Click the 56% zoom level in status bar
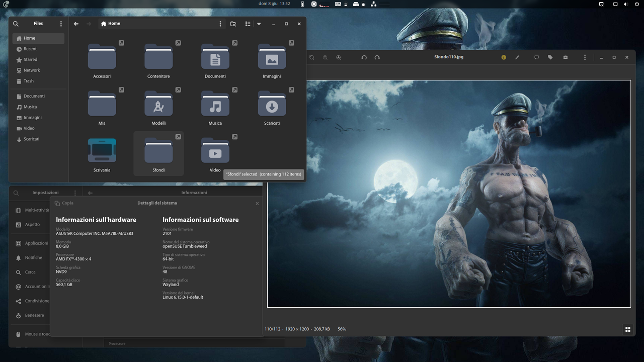The width and height of the screenshot is (644, 362). pos(342,329)
